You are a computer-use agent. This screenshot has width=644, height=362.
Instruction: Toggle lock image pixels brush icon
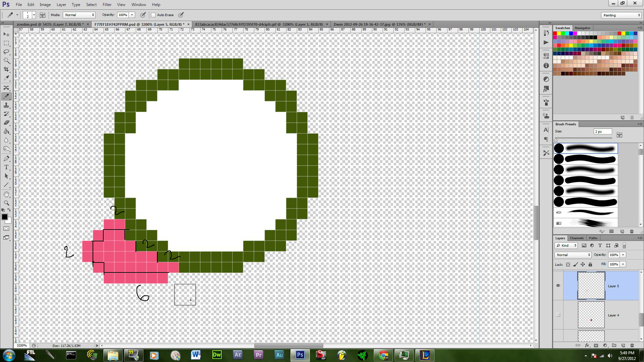pyautogui.click(x=576, y=264)
